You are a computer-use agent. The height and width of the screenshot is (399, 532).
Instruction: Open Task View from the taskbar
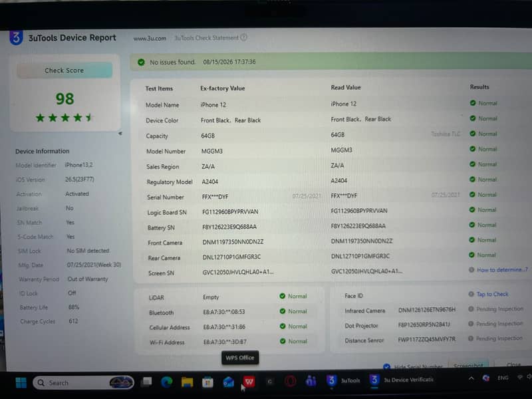(146, 382)
